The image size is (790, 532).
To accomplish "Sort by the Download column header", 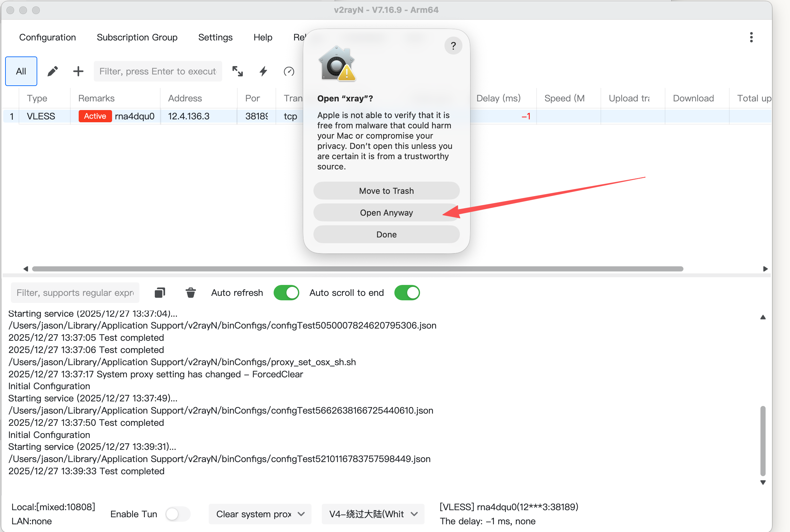I will [x=697, y=98].
